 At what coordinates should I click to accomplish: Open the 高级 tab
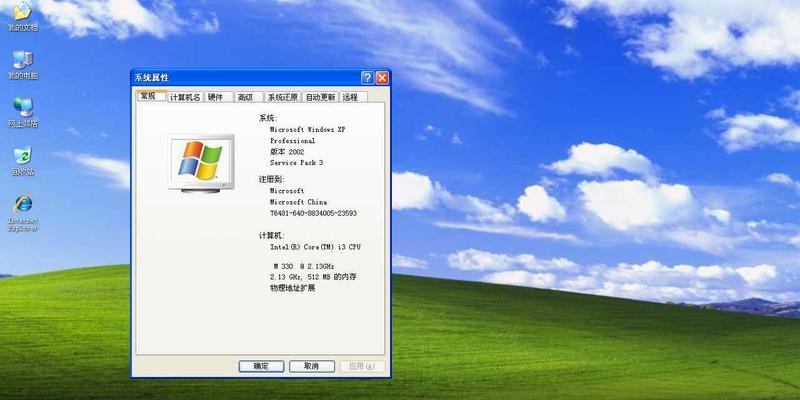[x=248, y=97]
